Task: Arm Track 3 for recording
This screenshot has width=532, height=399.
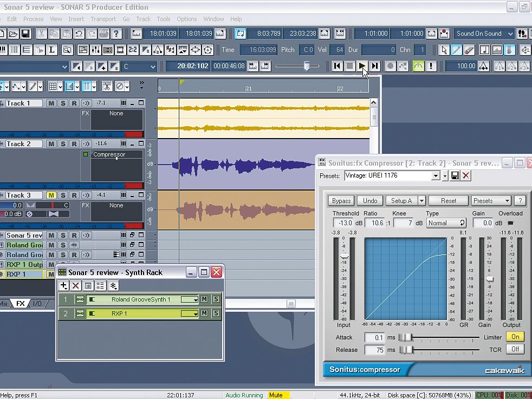Action: (74, 195)
